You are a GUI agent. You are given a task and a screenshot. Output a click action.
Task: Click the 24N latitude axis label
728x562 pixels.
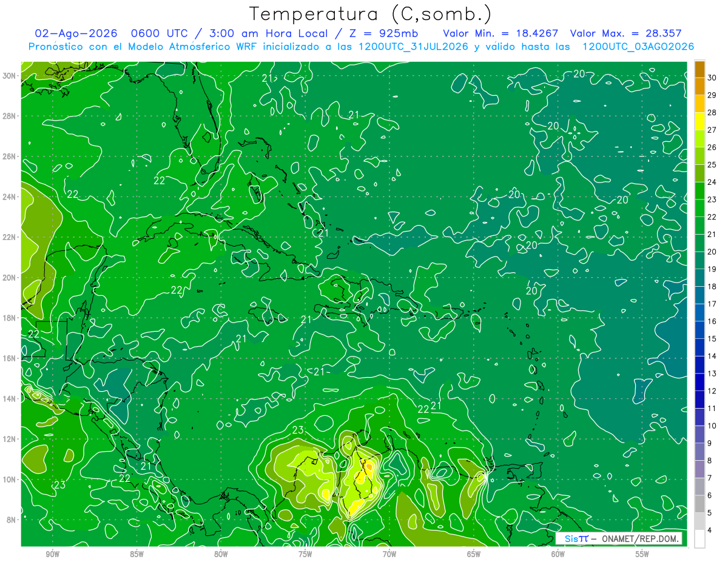pos(10,196)
